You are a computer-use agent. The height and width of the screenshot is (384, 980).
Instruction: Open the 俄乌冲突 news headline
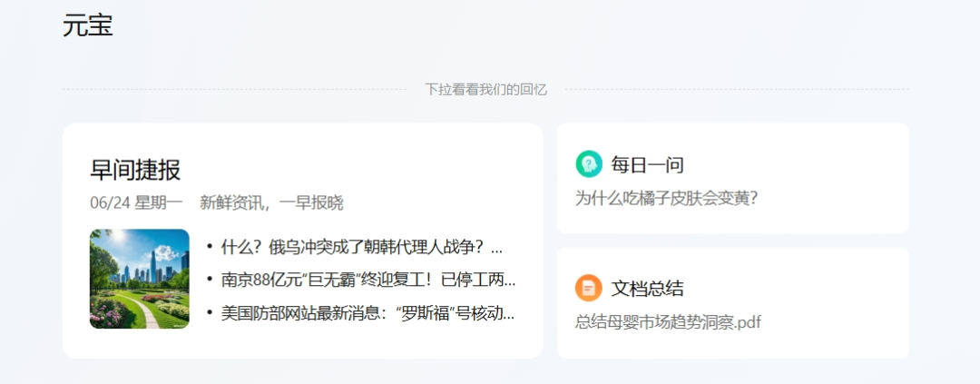pyautogui.click(x=361, y=247)
